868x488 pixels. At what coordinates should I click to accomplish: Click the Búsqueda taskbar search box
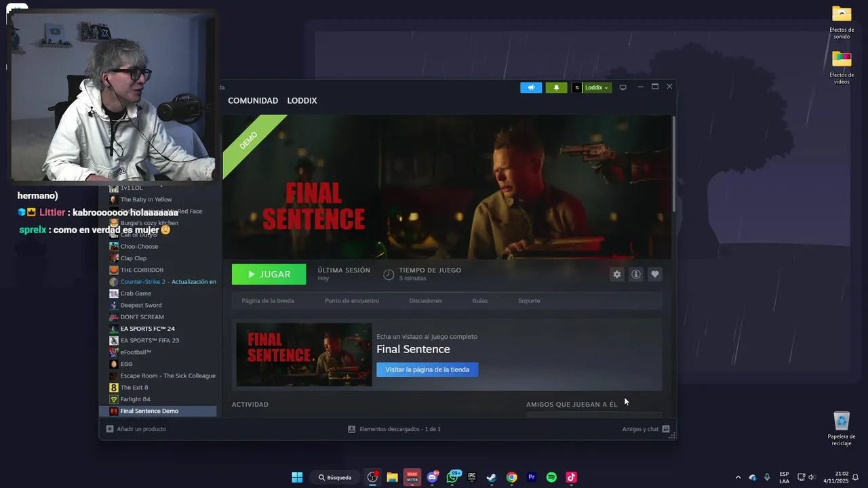coord(335,477)
